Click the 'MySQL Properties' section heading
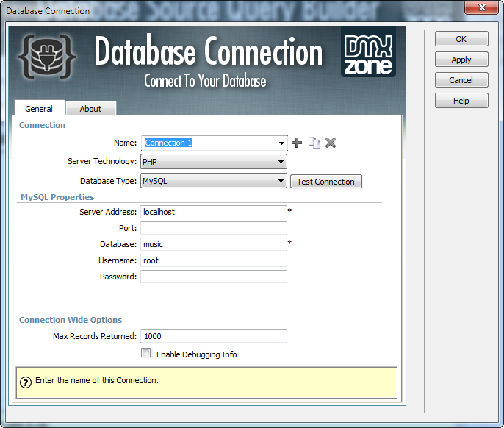The width and height of the screenshot is (504, 428). tap(57, 197)
